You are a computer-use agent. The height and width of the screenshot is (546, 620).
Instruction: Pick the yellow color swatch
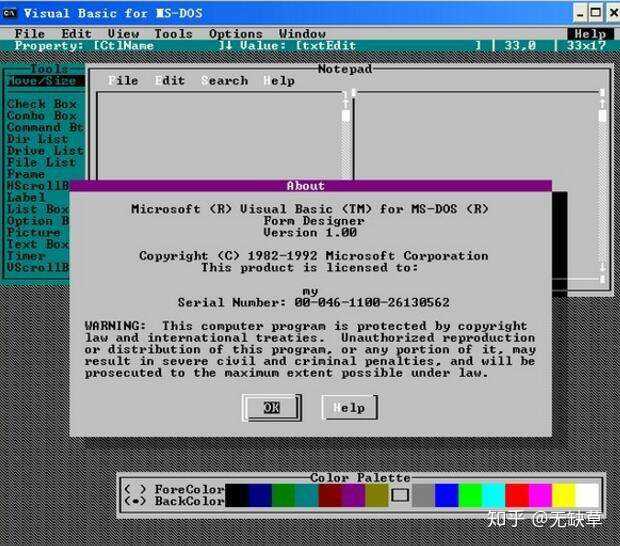coord(563,495)
